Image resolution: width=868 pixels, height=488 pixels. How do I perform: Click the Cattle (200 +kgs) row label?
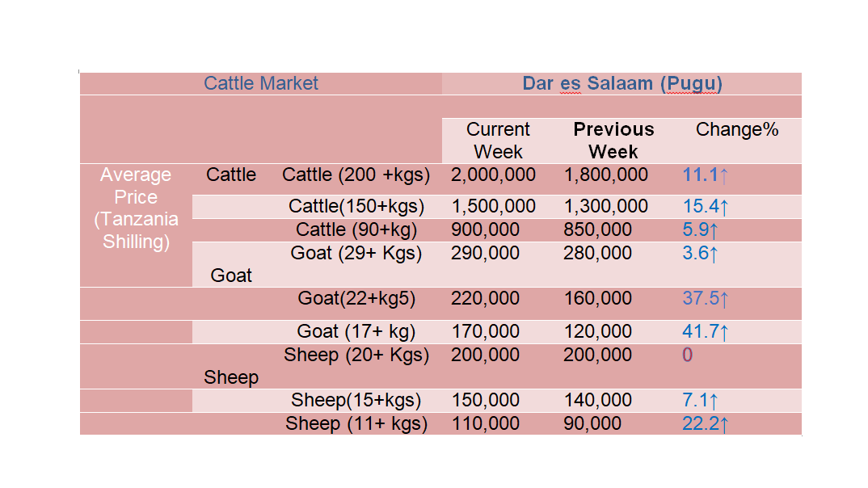click(x=356, y=175)
